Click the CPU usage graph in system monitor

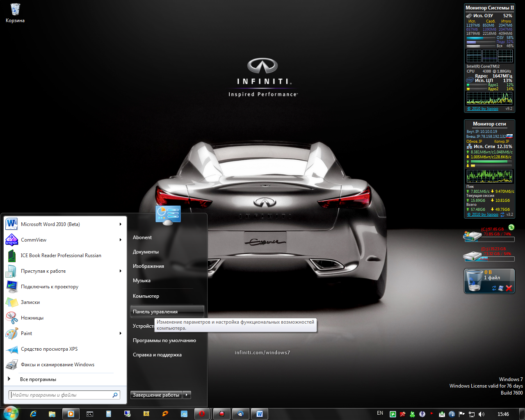489,98
